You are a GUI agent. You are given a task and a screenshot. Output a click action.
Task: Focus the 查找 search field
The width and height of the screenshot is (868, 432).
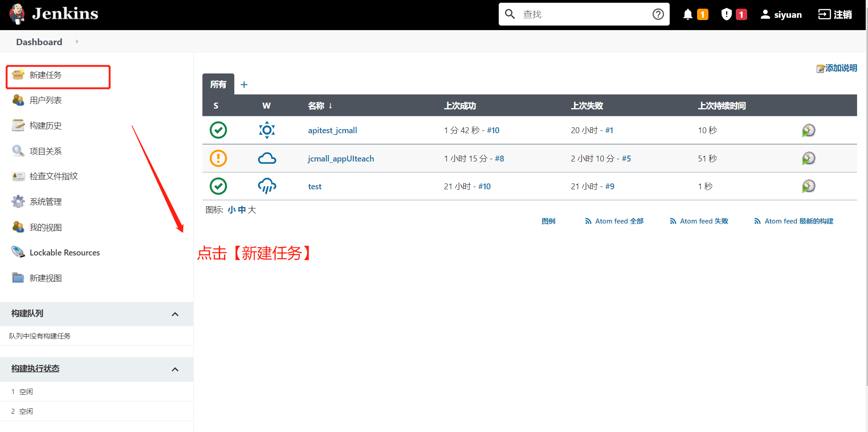(584, 14)
